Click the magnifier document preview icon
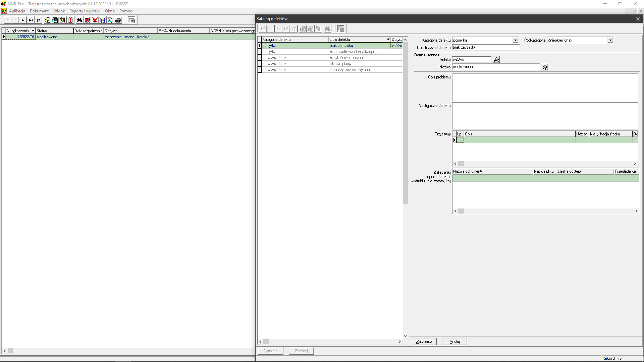The height and width of the screenshot is (362, 644). 110,20
